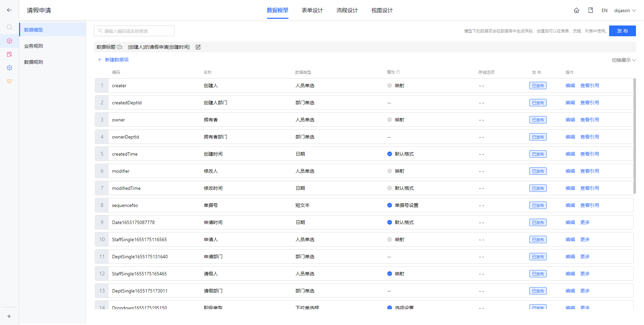
Task: Click help icon beside 属性 column header
Action: [398, 72]
